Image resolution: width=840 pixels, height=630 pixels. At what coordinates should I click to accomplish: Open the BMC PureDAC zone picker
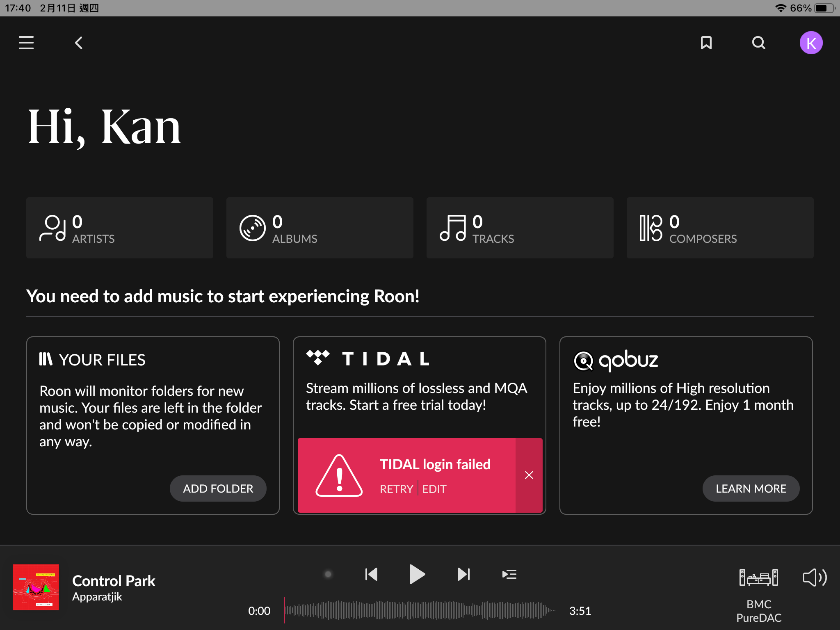tap(759, 596)
